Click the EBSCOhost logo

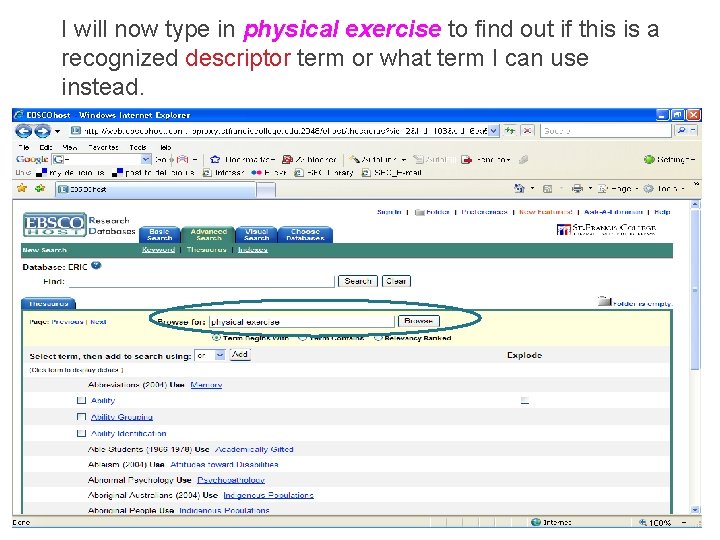click(x=55, y=225)
